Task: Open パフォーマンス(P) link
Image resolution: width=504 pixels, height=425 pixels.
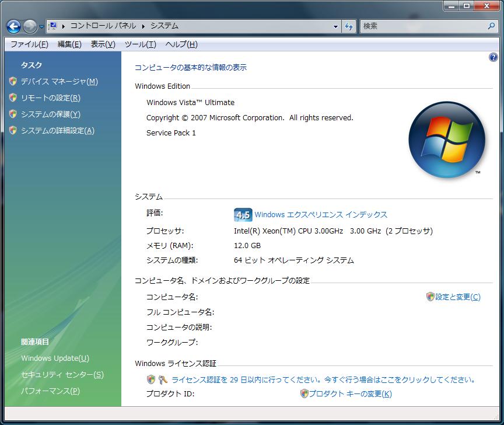Action: click(x=50, y=391)
